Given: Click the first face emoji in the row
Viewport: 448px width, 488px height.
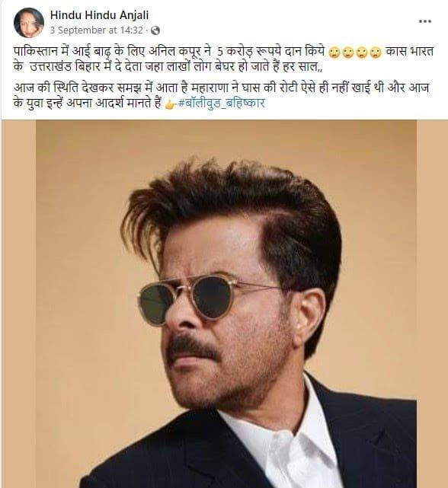Looking at the screenshot, I should (x=334, y=53).
